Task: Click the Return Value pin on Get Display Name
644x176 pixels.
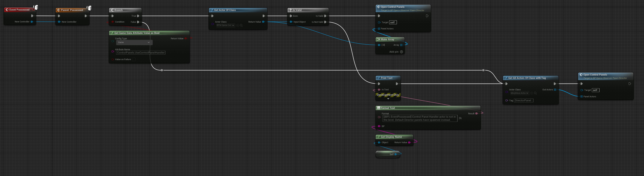Action: (409, 142)
